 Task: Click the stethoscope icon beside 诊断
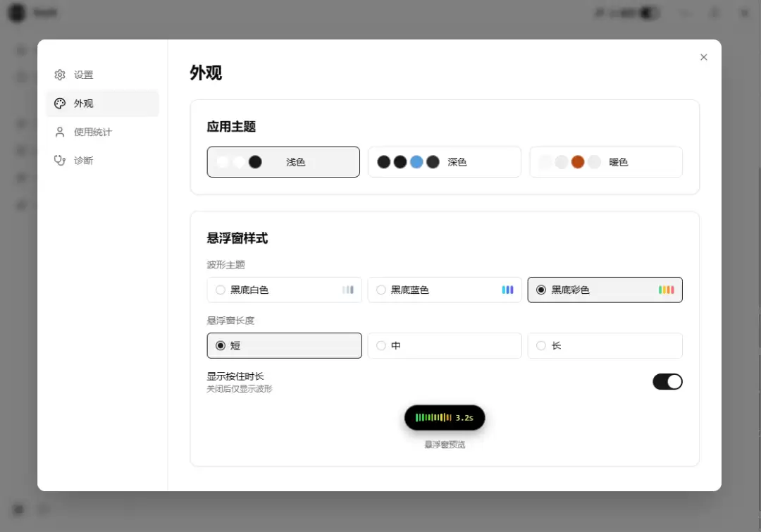click(x=60, y=161)
